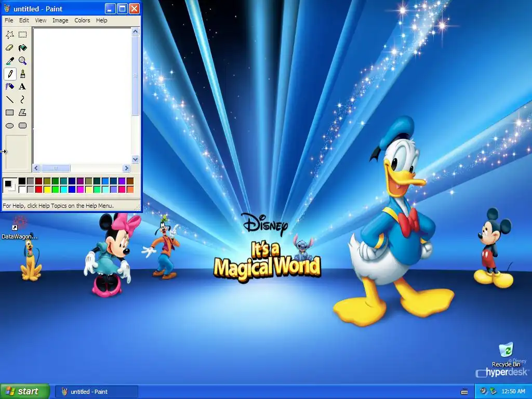Select the Curve tool

[22, 99]
